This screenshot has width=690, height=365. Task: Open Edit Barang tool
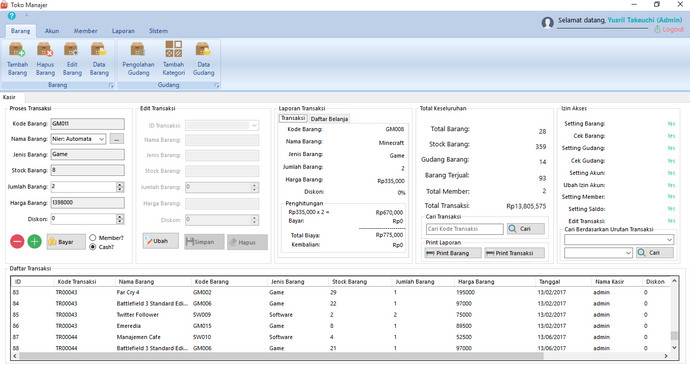[72, 59]
